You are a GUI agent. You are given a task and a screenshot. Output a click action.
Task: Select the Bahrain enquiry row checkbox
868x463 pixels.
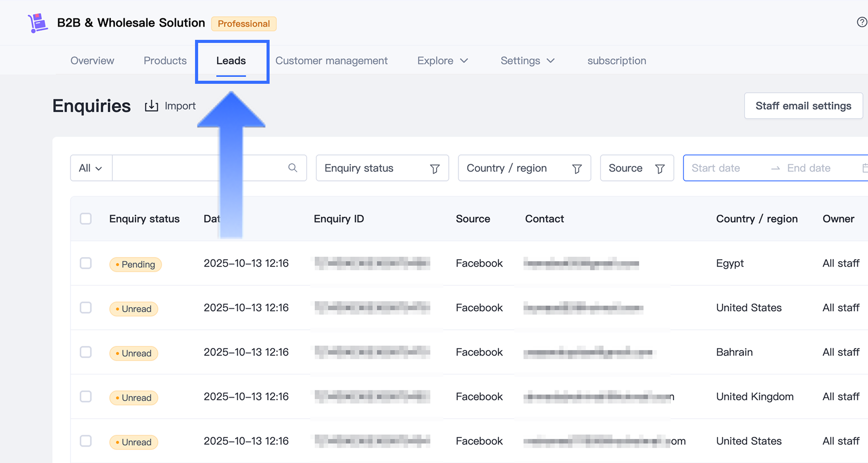[x=86, y=352]
